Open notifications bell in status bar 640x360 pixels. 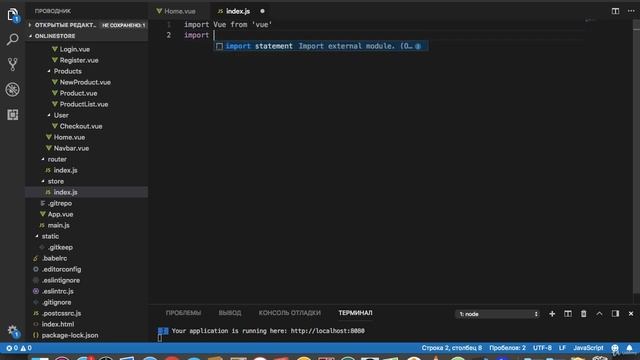click(629, 348)
